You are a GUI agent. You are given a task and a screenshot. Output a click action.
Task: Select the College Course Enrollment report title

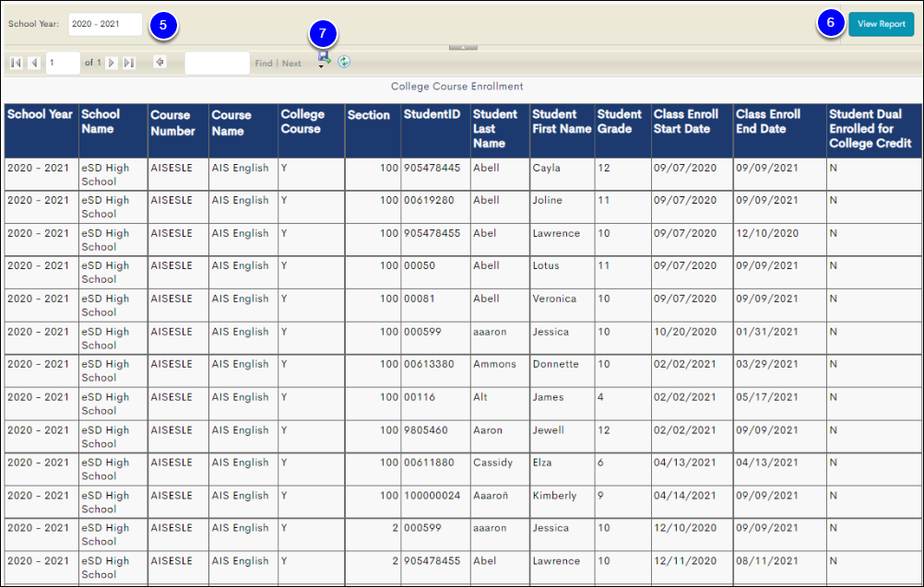pos(456,87)
